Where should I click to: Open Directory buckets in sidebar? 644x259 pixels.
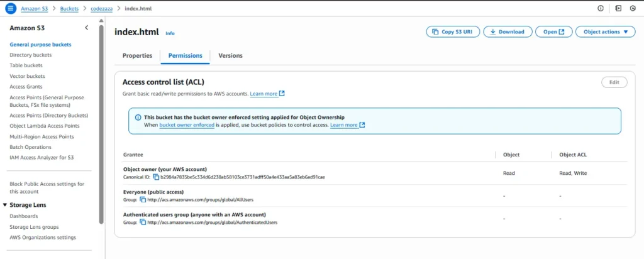30,55
